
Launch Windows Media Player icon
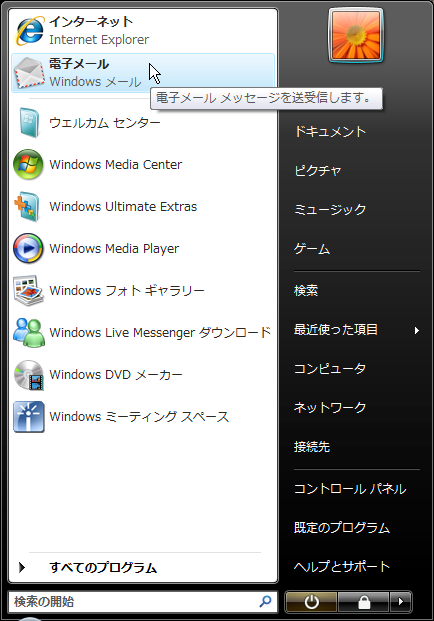coord(28,248)
